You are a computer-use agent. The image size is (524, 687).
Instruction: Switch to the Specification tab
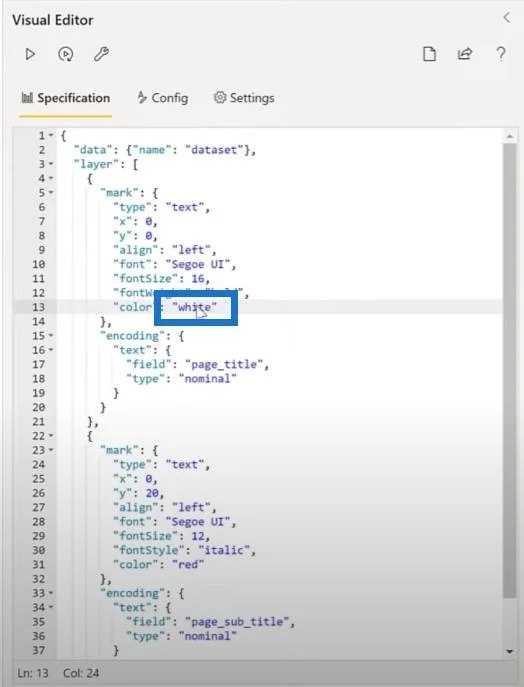(x=66, y=98)
